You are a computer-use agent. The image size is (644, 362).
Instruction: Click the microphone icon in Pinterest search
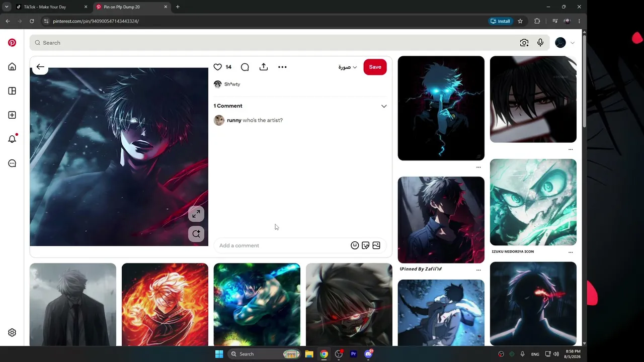540,43
